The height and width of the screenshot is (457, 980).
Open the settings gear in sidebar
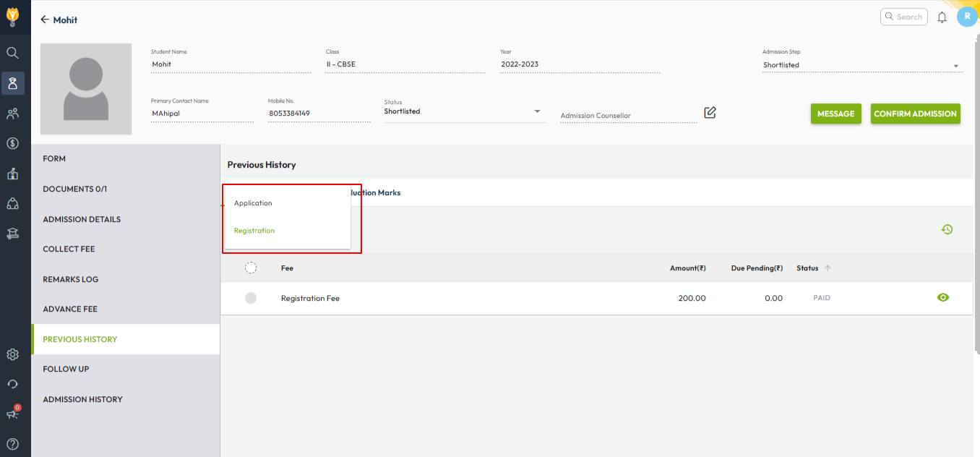click(x=12, y=354)
